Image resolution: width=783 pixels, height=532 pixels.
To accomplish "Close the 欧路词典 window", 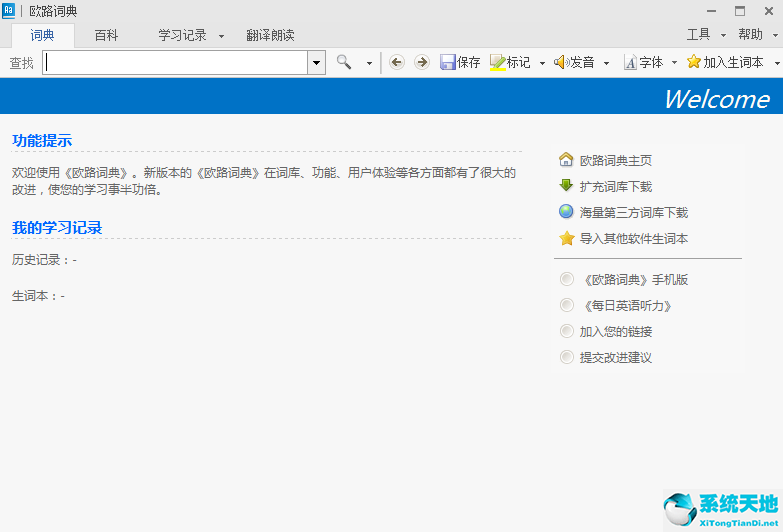I will (x=769, y=10).
